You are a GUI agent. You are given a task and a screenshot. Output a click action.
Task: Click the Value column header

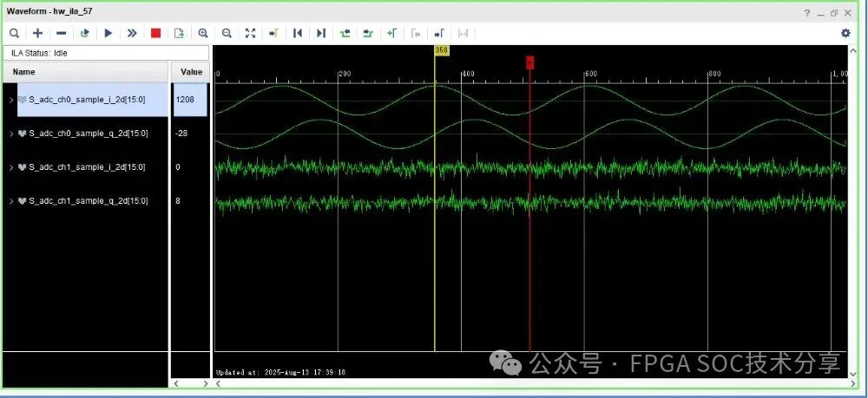191,72
